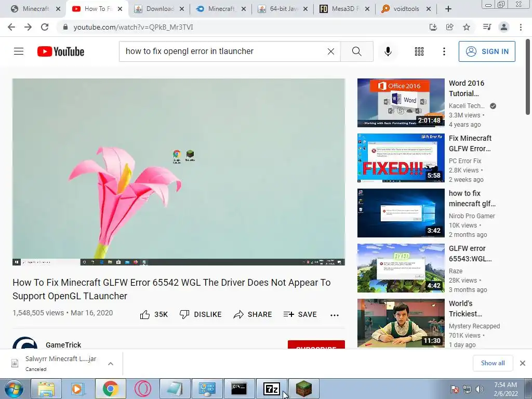Click the browser forward arrow
This screenshot has width=532, height=399.
28,27
